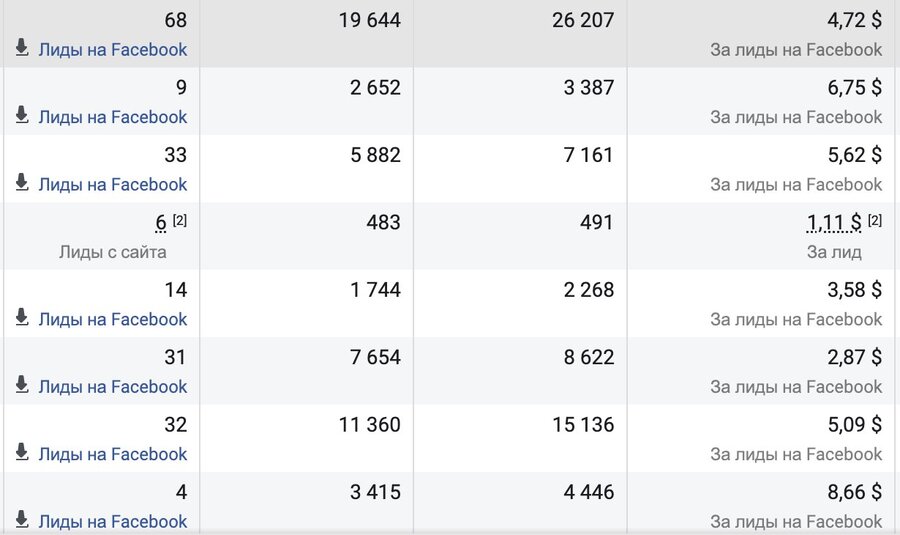Open 'Лиды на Facebook' link under 33
The height and width of the screenshot is (535, 900).
(112, 185)
